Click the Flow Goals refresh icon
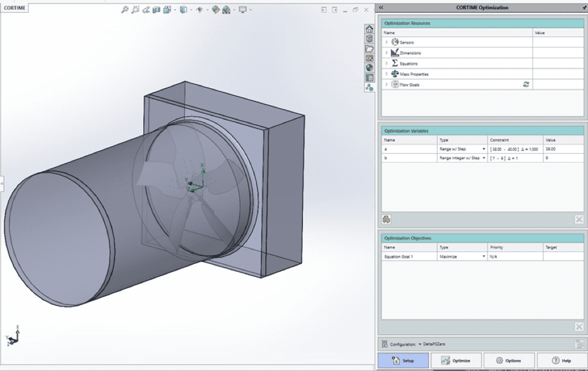This screenshot has height=371, width=588. (526, 85)
